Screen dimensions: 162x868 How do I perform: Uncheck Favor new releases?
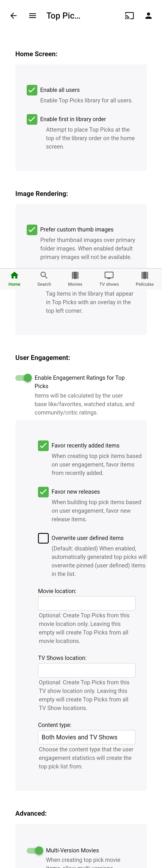click(43, 492)
